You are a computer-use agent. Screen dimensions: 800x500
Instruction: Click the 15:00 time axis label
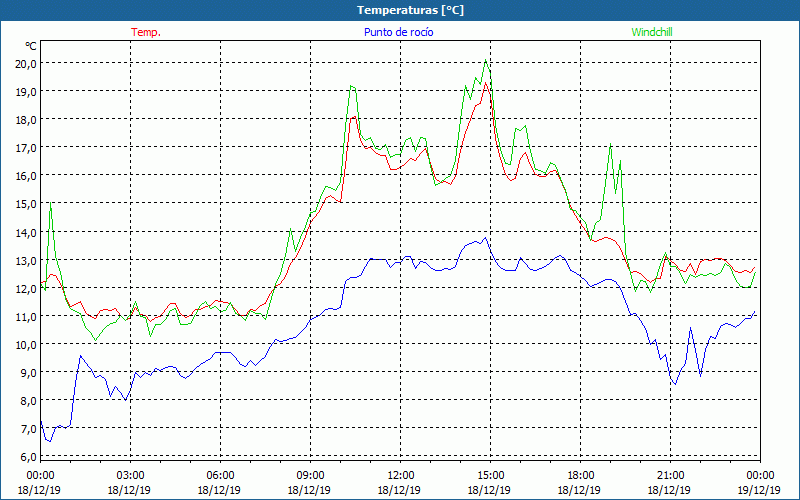pos(490,476)
